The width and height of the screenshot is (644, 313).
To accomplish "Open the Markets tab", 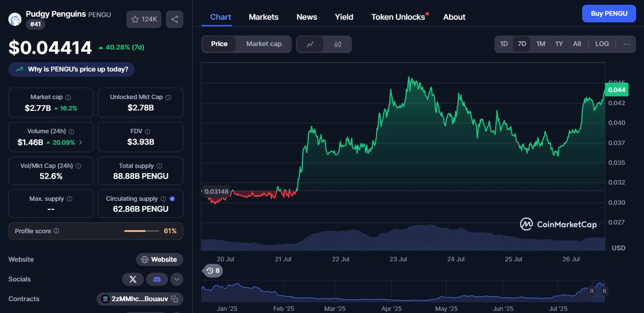I will [x=264, y=17].
